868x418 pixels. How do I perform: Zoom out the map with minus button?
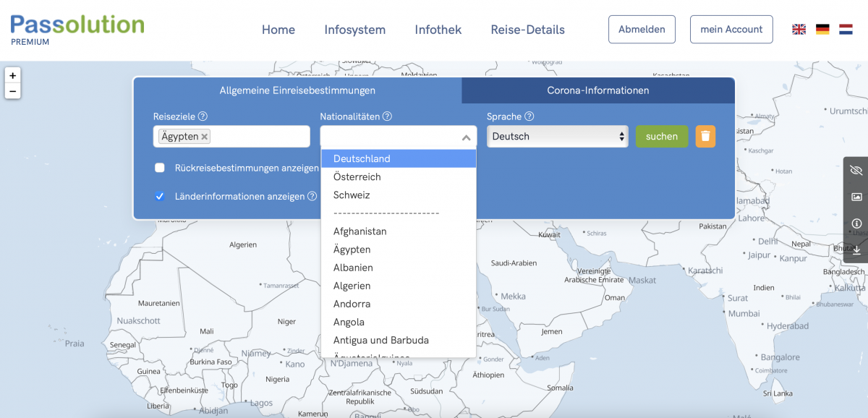[x=12, y=91]
